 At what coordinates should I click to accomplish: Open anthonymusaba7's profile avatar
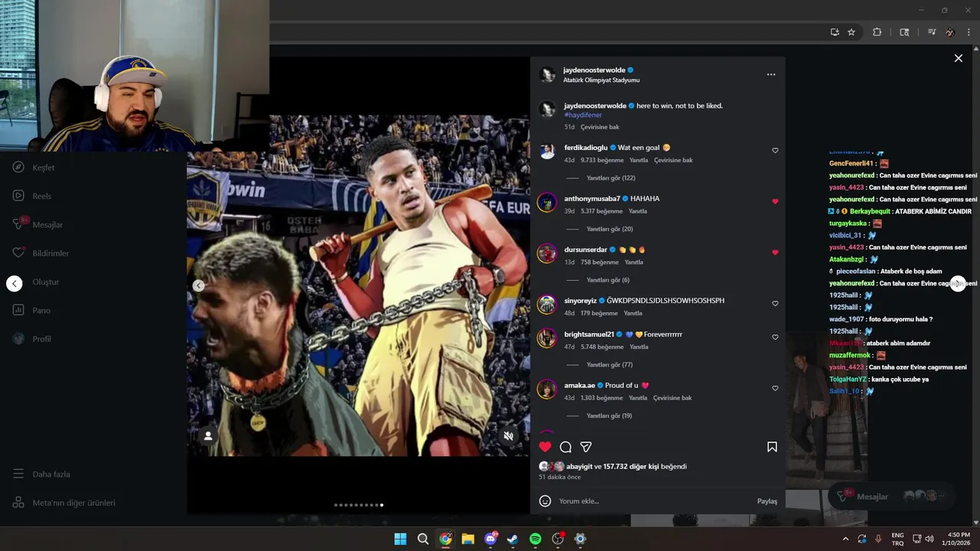[x=547, y=202]
